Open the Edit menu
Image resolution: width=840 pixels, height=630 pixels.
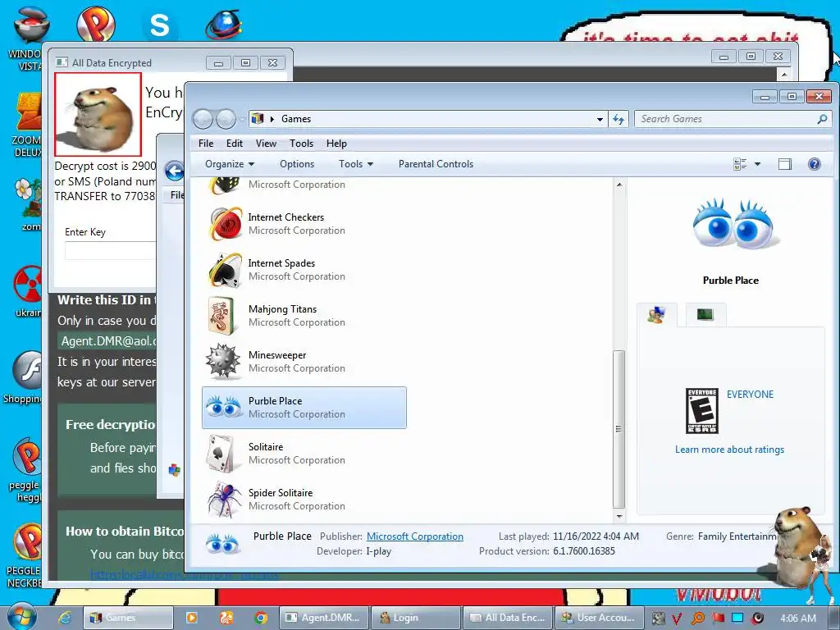coord(234,144)
